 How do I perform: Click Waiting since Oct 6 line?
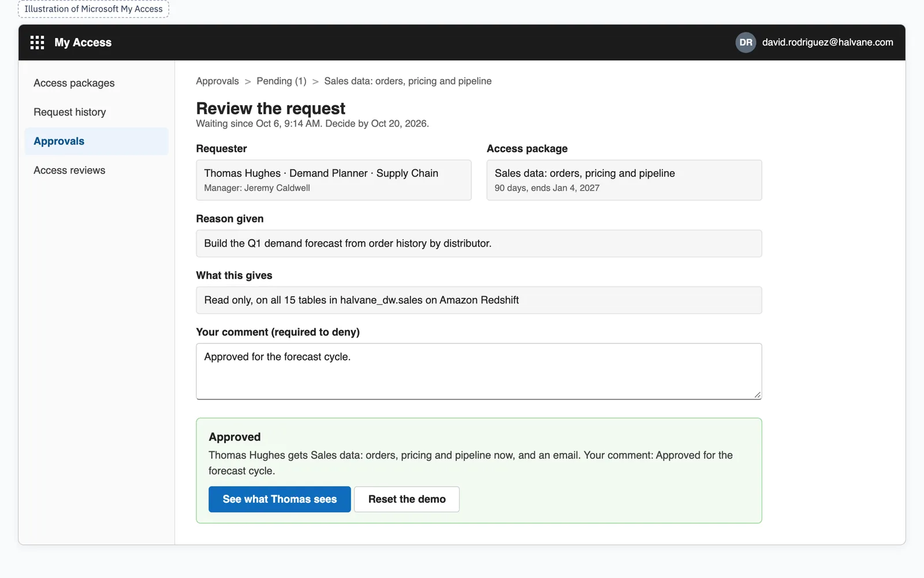(x=312, y=124)
